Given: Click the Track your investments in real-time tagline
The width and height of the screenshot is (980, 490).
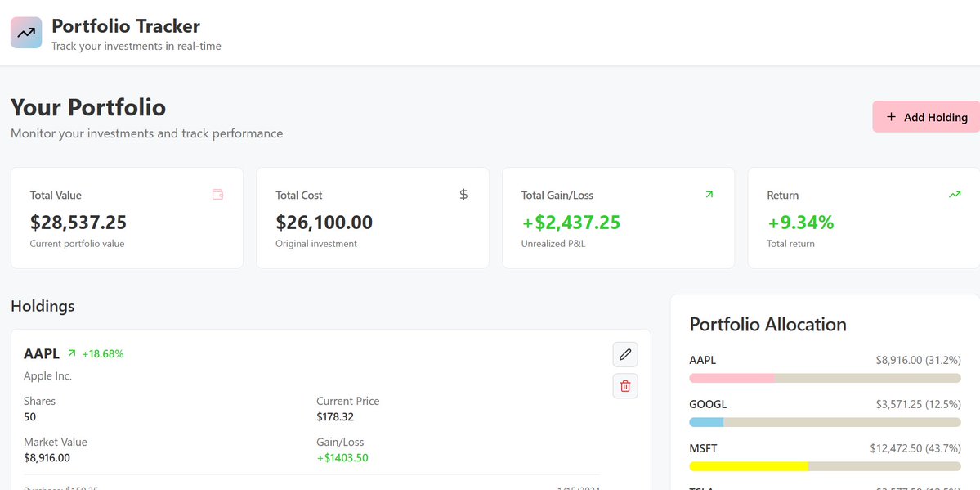Looking at the screenshot, I should click(136, 46).
